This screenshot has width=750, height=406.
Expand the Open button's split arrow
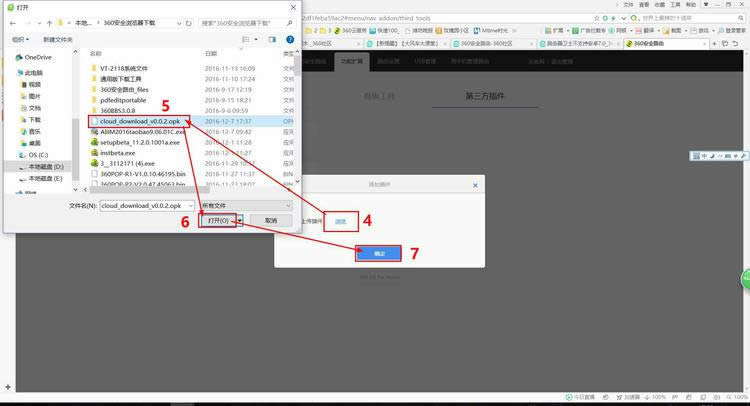[x=240, y=220]
